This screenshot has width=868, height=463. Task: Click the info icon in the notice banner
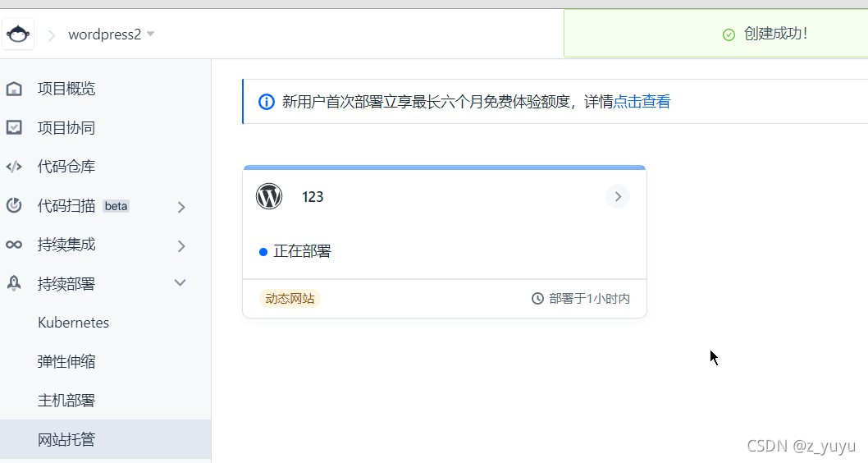click(x=267, y=102)
